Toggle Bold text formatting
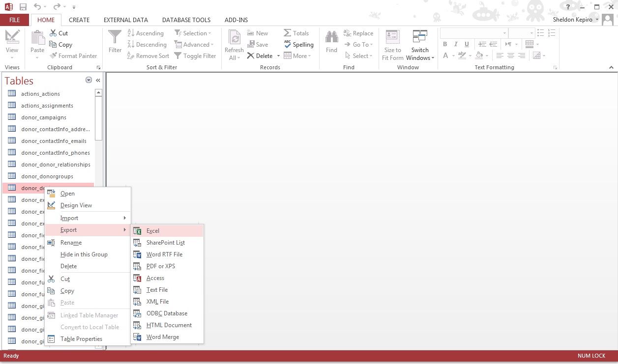This screenshot has height=364, width=618. point(445,44)
